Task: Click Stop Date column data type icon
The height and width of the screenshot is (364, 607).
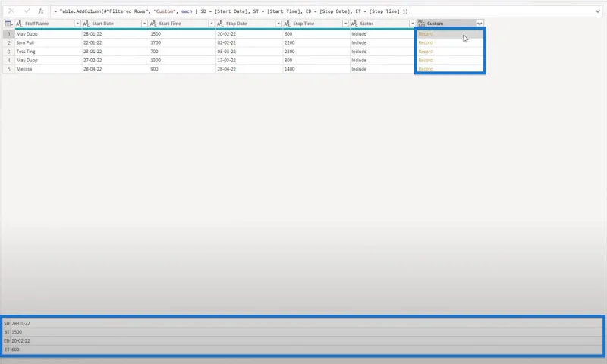Action: coord(220,24)
